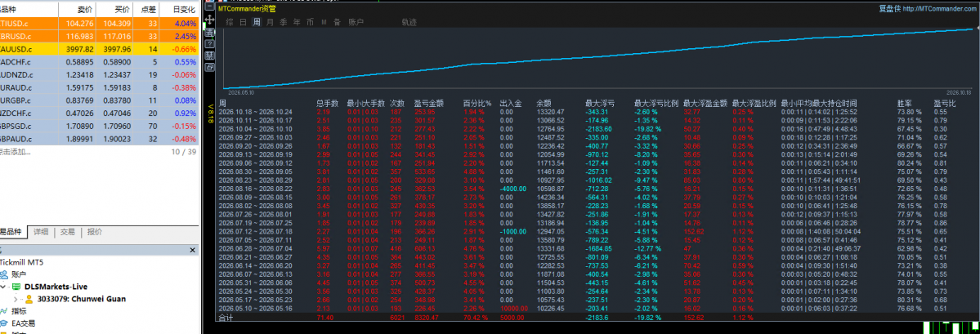Select the symbol row with bid 0.83769
980x334 pixels.
pos(100,100)
